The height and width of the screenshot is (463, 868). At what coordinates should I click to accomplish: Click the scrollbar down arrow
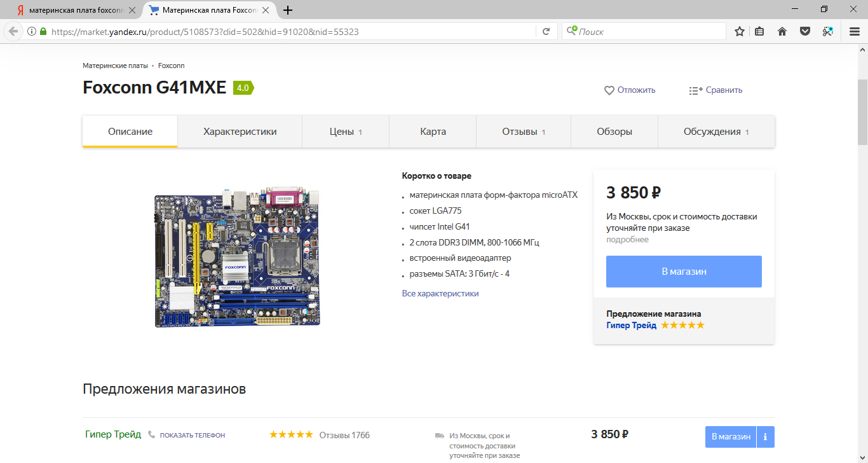click(x=863, y=458)
